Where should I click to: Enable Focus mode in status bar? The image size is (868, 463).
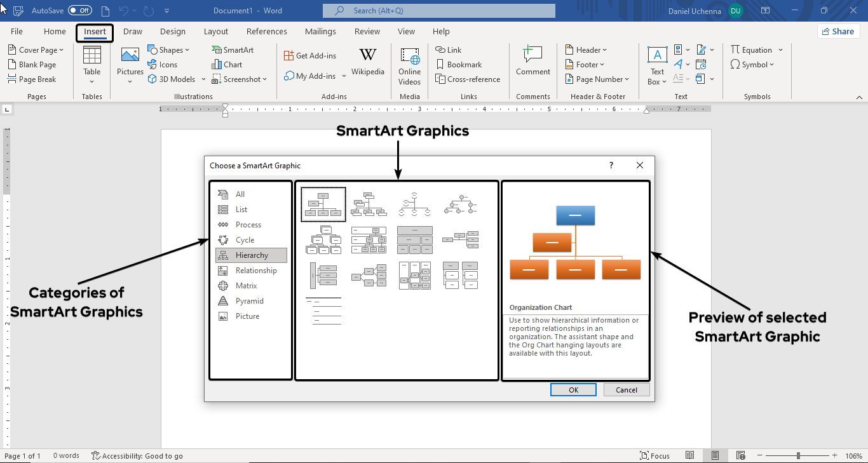tap(655, 455)
